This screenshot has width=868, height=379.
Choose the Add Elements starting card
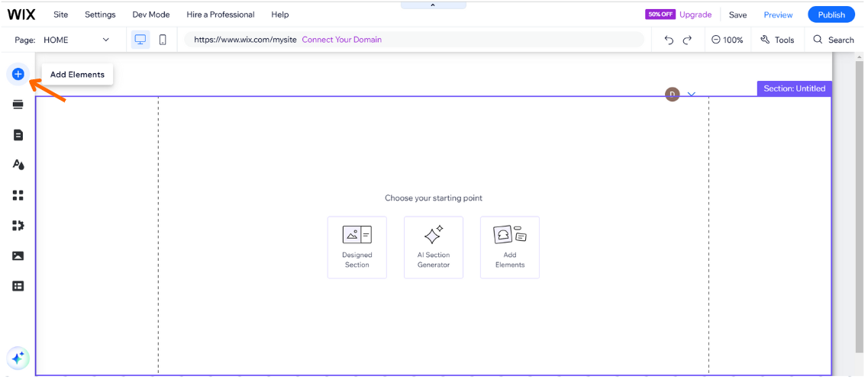pyautogui.click(x=510, y=247)
